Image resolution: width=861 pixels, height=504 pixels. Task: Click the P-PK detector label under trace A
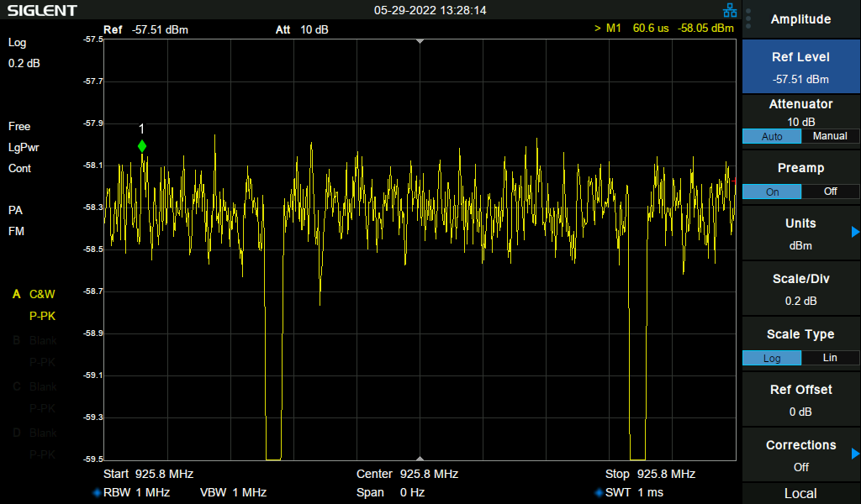click(42, 316)
